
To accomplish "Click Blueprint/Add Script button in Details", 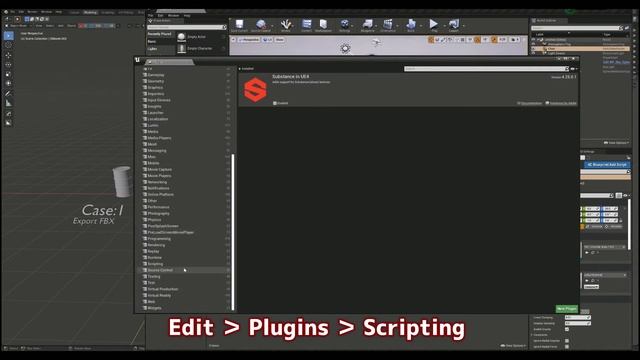I will (x=607, y=164).
